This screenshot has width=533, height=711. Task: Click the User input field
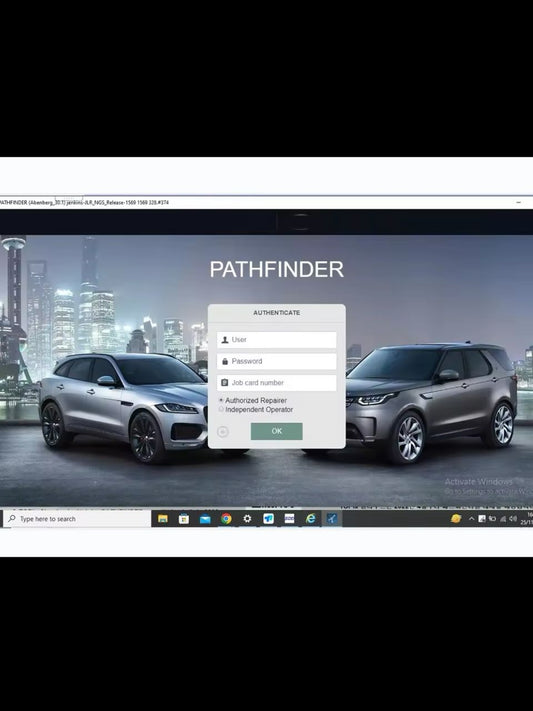click(277, 340)
